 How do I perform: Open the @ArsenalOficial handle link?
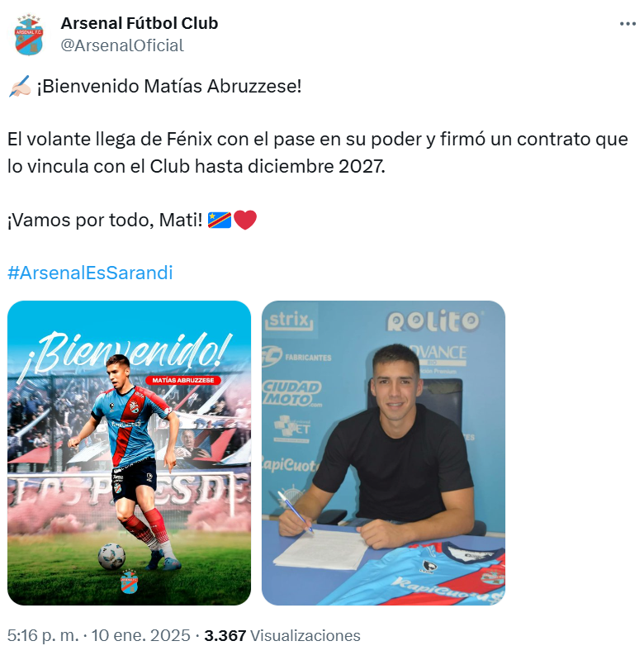point(122,45)
